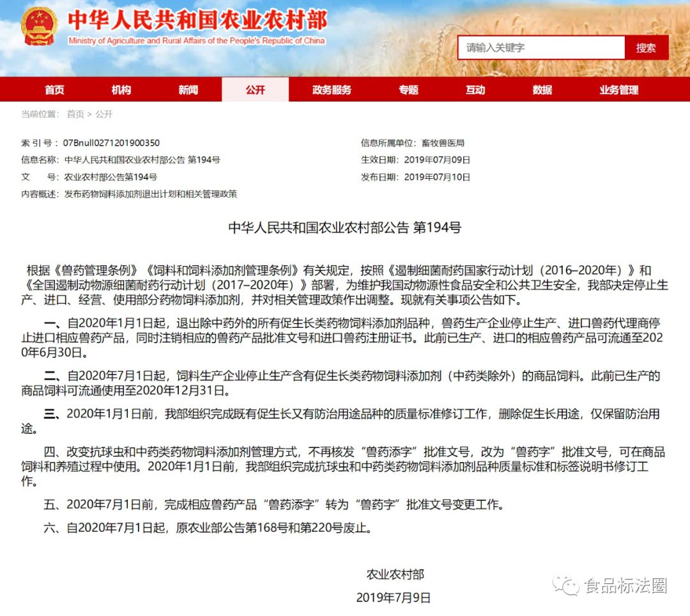Screen dimensions: 690x616
Task: Select the 信息名称 value 农业农村部公告 第194号
Action: click(142, 160)
